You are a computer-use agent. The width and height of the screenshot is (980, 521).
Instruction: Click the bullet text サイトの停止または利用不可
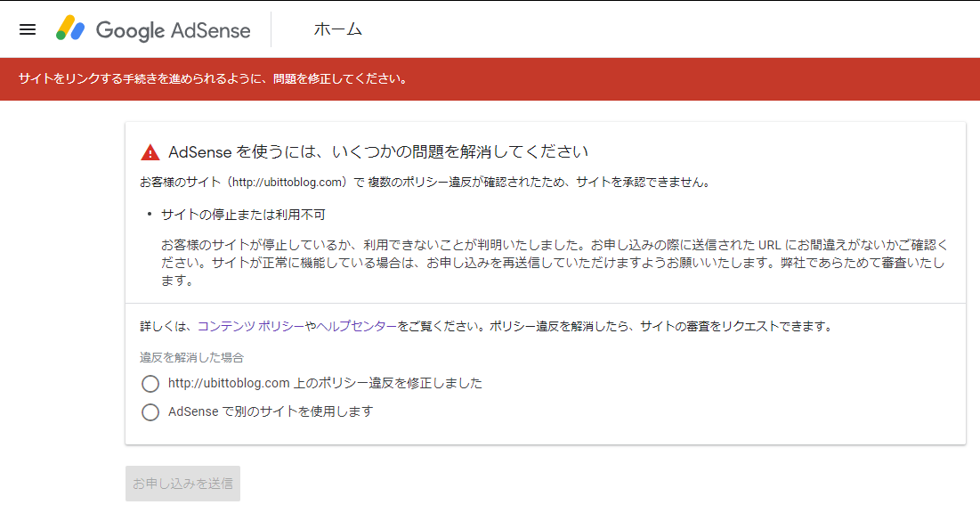point(243,215)
